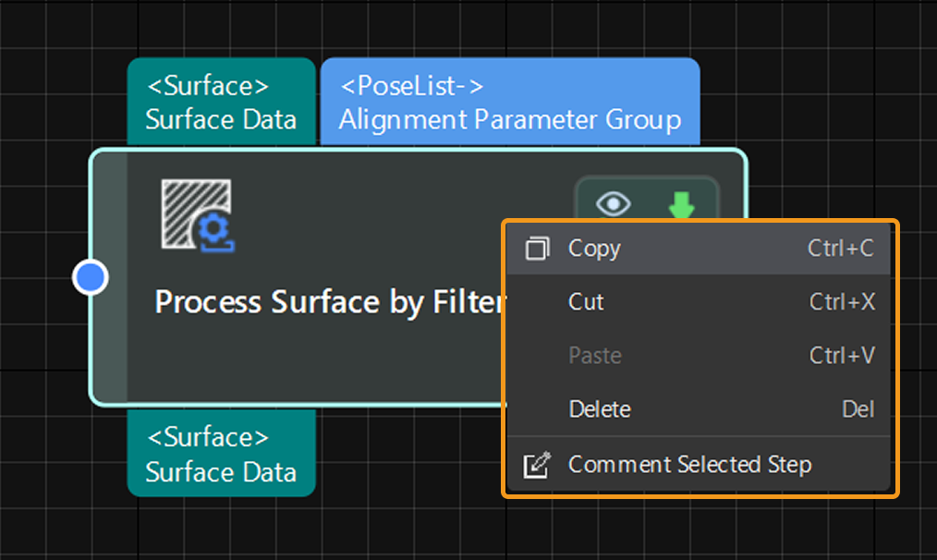Screen dimensions: 937x560
Task: Click the Process Surface by Filter step icon
Action: coord(198,216)
